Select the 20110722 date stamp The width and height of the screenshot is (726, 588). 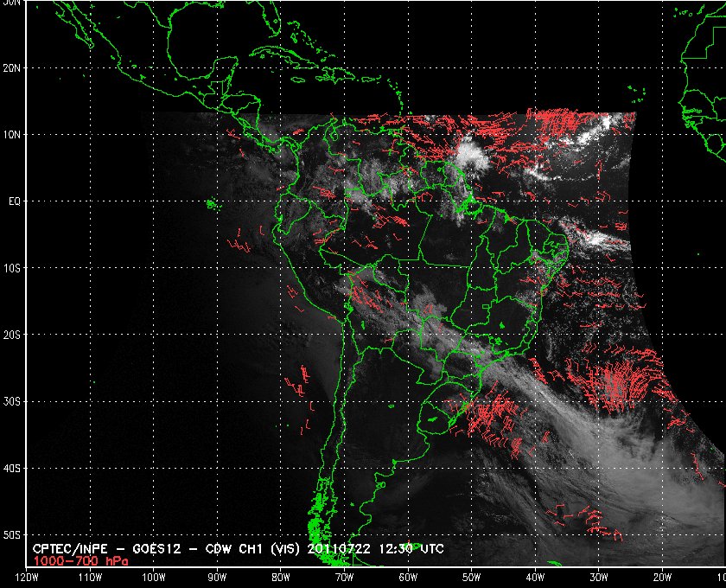pyautogui.click(x=339, y=550)
